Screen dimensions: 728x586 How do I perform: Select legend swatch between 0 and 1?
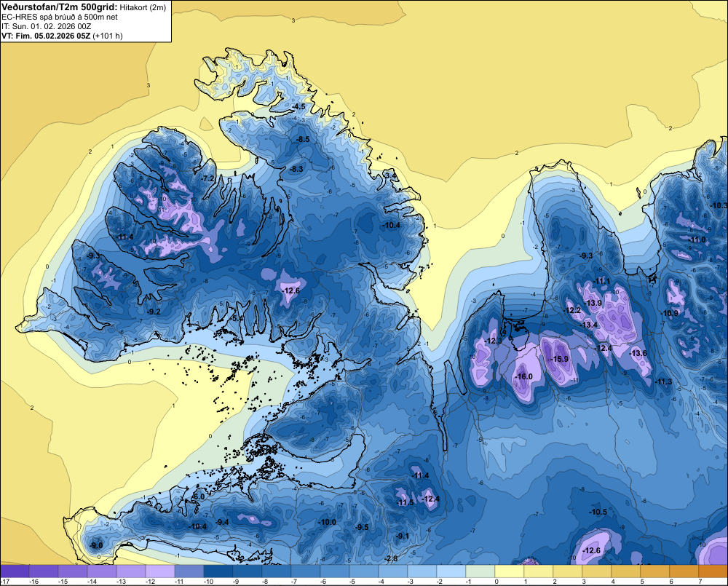coord(510,571)
